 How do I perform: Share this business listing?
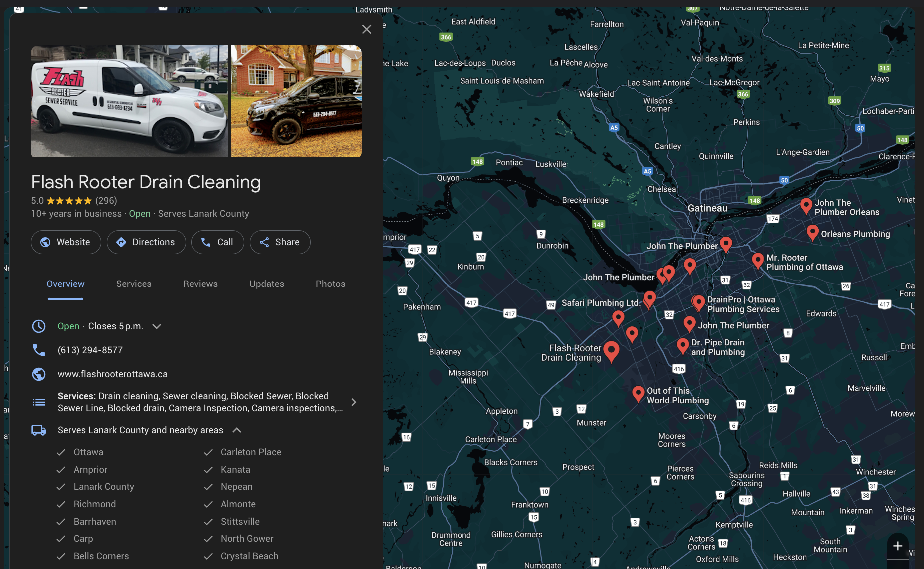[x=280, y=242]
